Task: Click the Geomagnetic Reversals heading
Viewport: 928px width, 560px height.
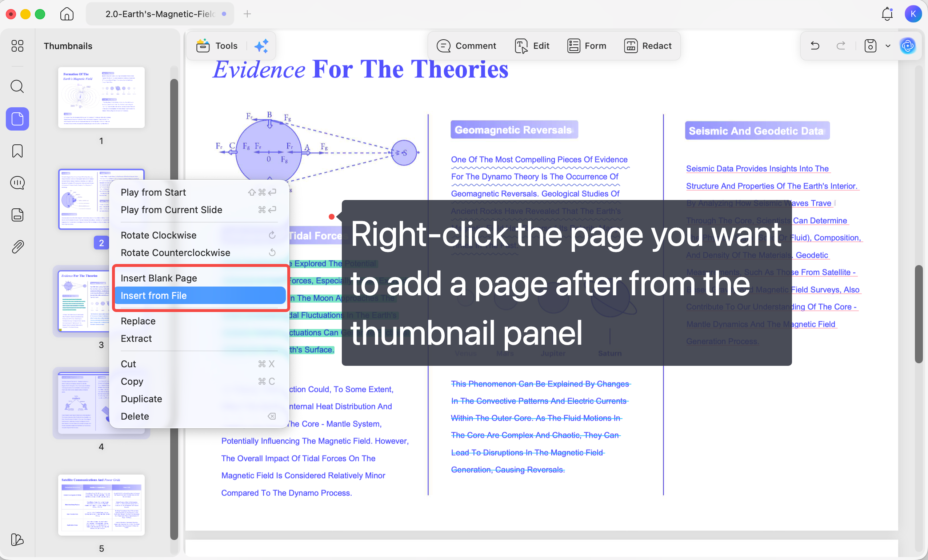Action: [514, 130]
